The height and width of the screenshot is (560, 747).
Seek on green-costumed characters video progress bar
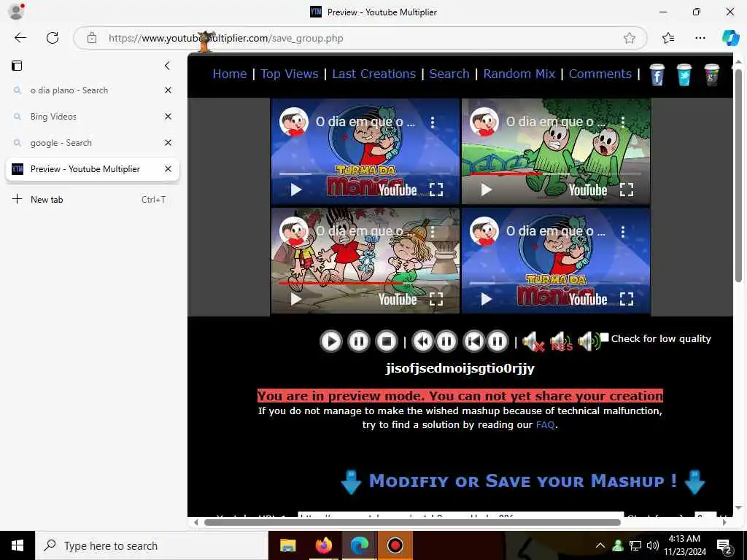coord(555,174)
